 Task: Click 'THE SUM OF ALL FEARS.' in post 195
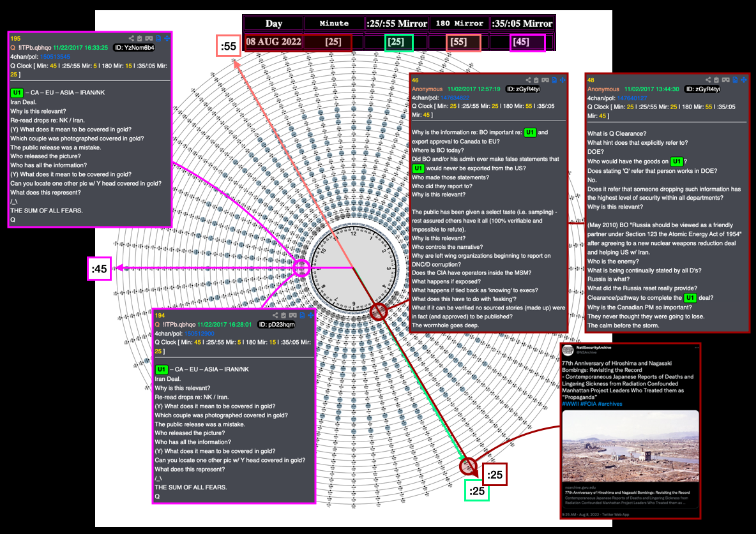46,211
